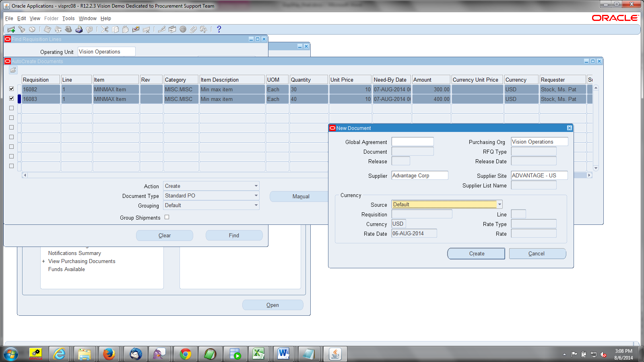This screenshot has height=362, width=644.
Task: Open the Edit menu
Action: [22, 19]
